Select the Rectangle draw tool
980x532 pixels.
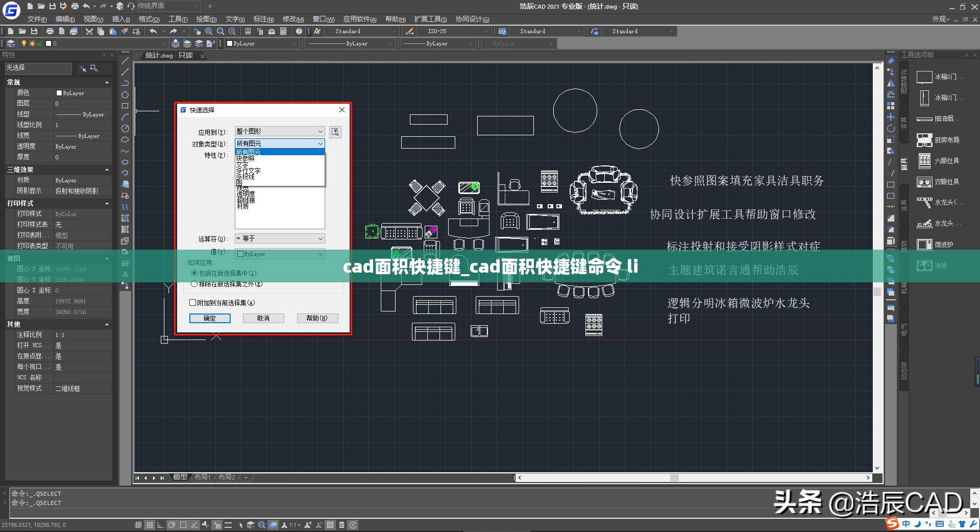125,106
